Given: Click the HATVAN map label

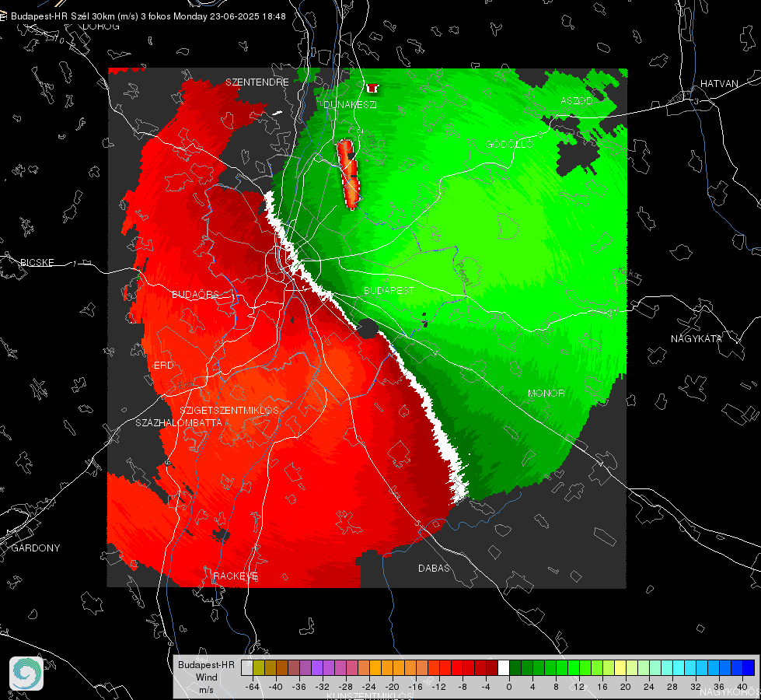Looking at the screenshot, I should [719, 83].
